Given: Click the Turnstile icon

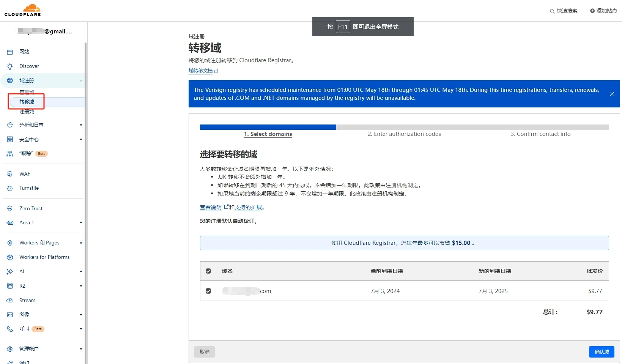Looking at the screenshot, I should click(x=10, y=188).
